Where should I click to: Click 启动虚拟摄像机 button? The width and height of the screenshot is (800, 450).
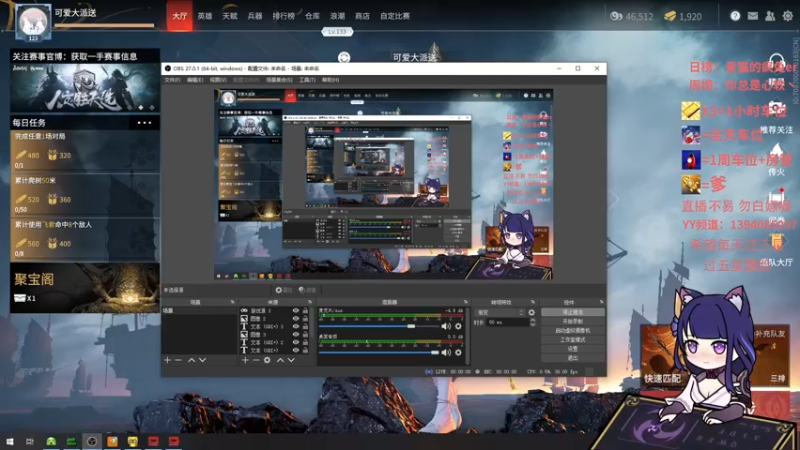tap(572, 331)
